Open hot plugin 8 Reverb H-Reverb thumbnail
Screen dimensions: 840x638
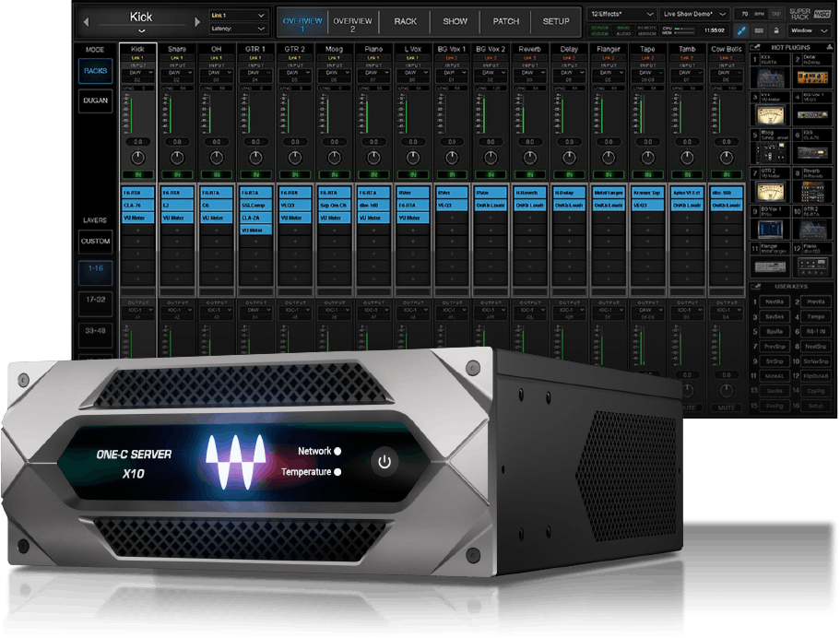[812, 191]
